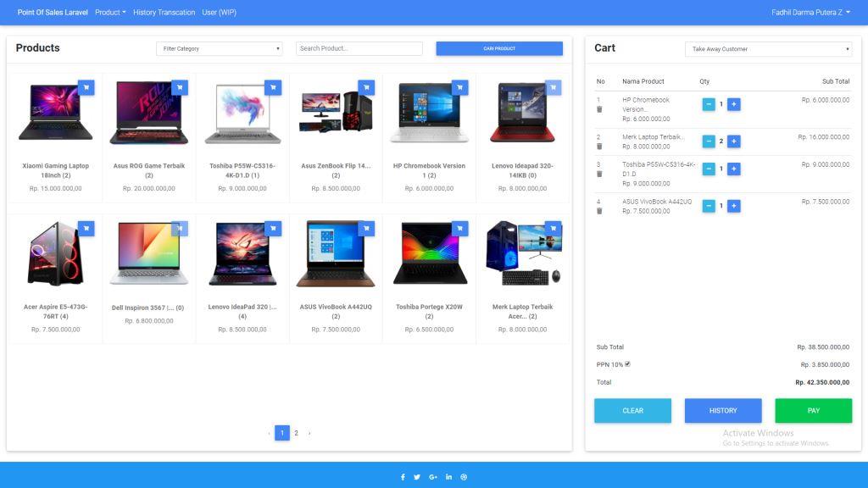This screenshot has height=488, width=868.
Task: Increase Merk Laptop Terbaik quantity
Action: click(734, 141)
